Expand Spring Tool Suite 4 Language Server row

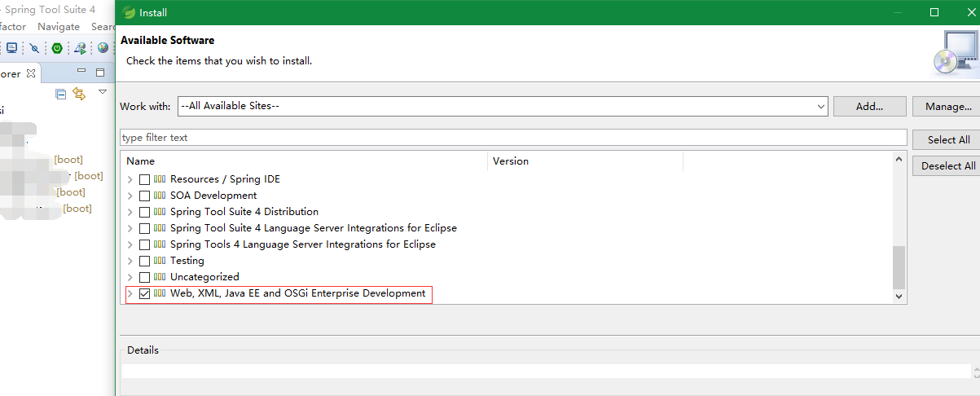coord(130,228)
